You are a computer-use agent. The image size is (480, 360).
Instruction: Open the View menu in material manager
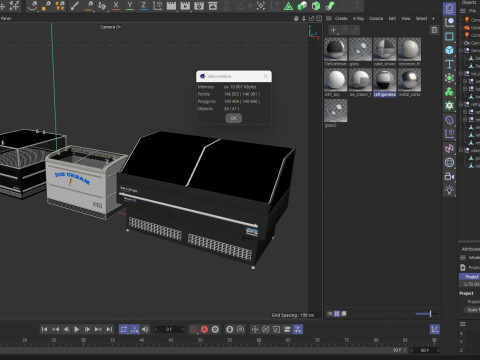click(x=406, y=18)
